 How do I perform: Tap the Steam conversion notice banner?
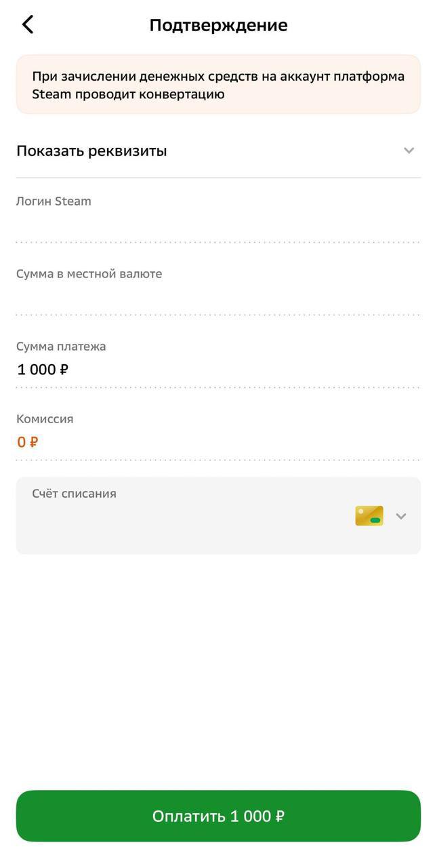[x=218, y=85]
